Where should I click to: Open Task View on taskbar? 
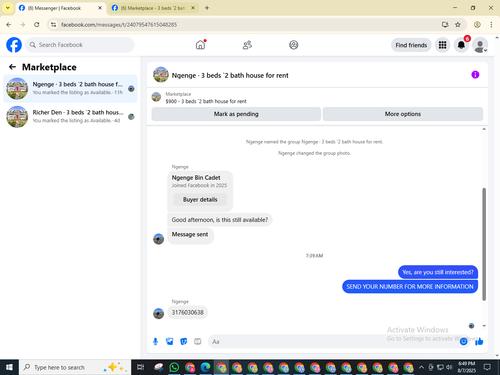(141, 367)
